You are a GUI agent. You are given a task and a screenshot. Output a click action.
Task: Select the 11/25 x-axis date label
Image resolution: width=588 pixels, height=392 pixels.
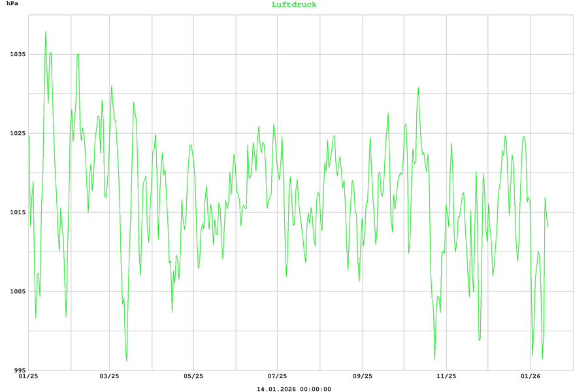[446, 376]
